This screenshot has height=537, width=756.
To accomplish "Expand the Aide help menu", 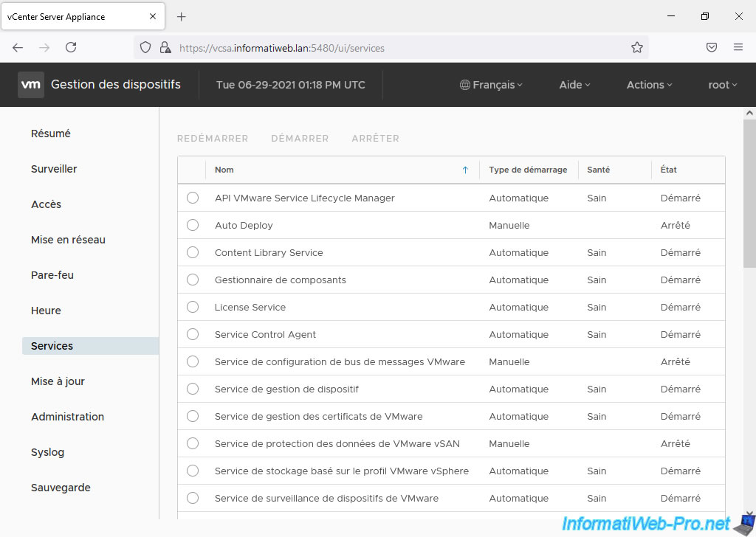I will tap(574, 85).
